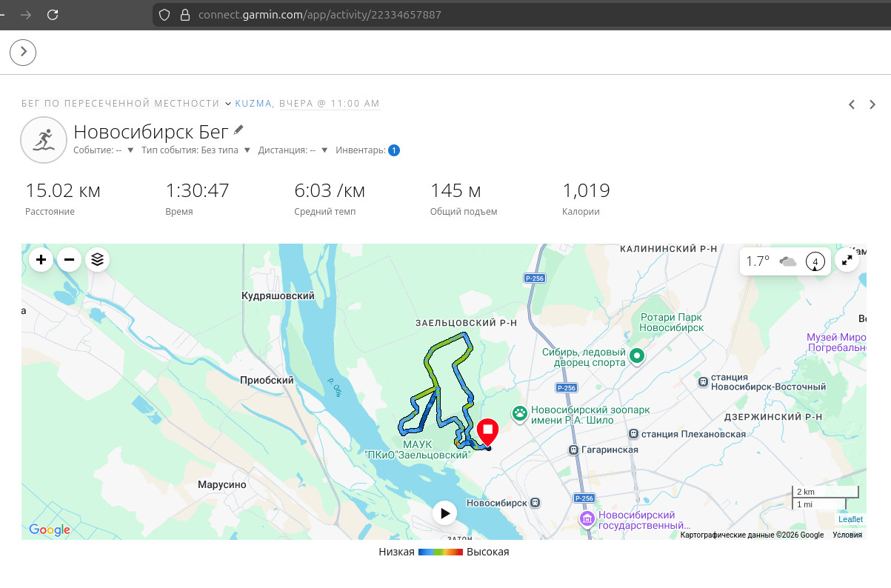Play the route animation on the map
This screenshot has width=891, height=588.
[x=444, y=512]
